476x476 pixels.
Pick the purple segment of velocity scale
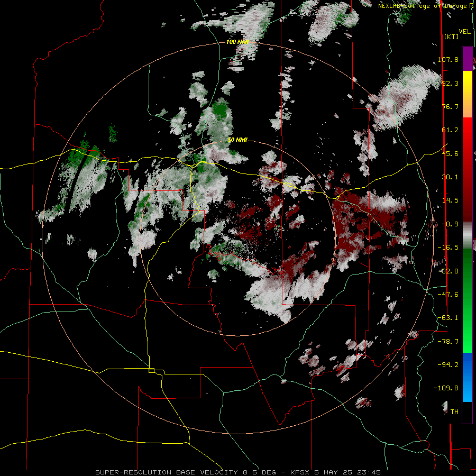coord(467,59)
